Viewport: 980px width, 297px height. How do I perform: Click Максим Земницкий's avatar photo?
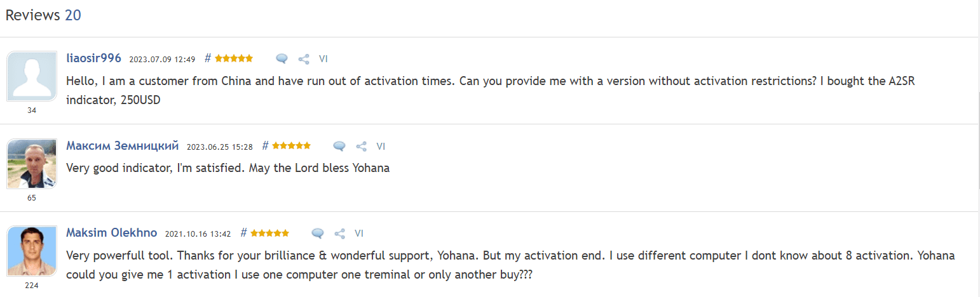click(x=32, y=164)
